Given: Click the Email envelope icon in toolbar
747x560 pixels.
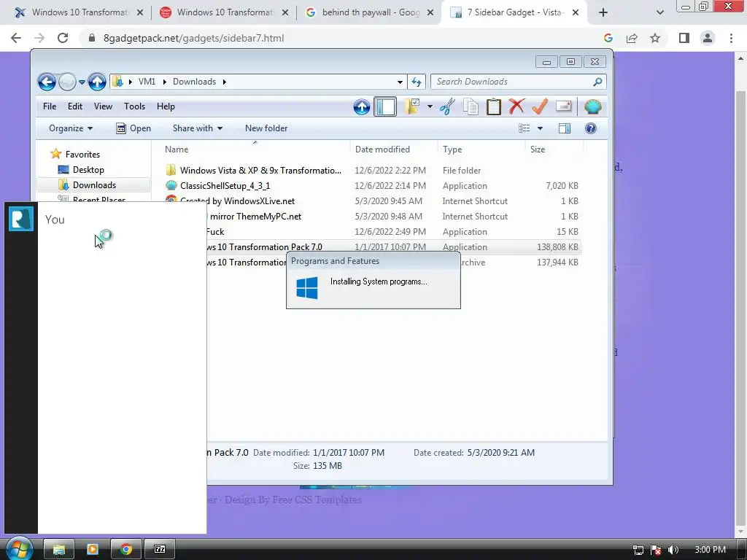Looking at the screenshot, I should point(563,106).
